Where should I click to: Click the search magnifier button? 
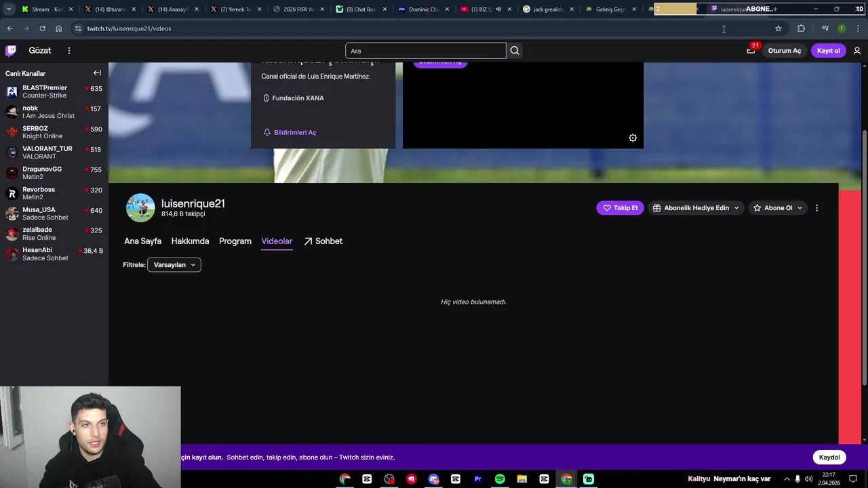515,50
